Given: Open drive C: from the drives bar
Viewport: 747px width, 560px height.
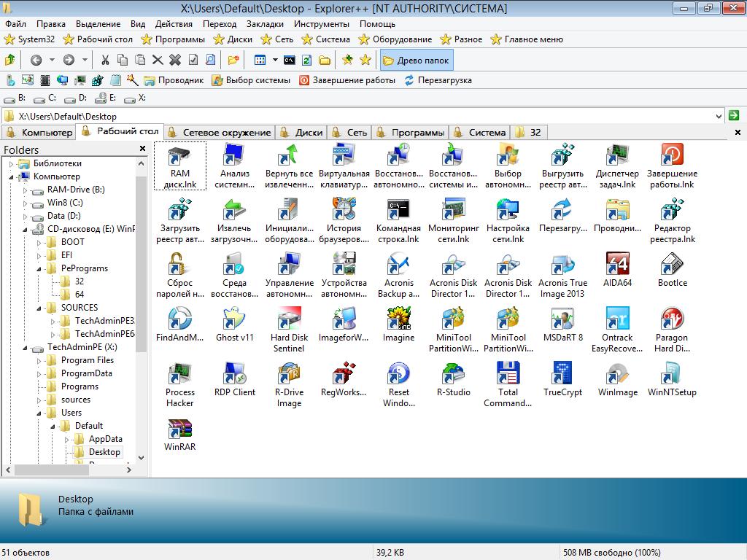Looking at the screenshot, I should click(46, 98).
